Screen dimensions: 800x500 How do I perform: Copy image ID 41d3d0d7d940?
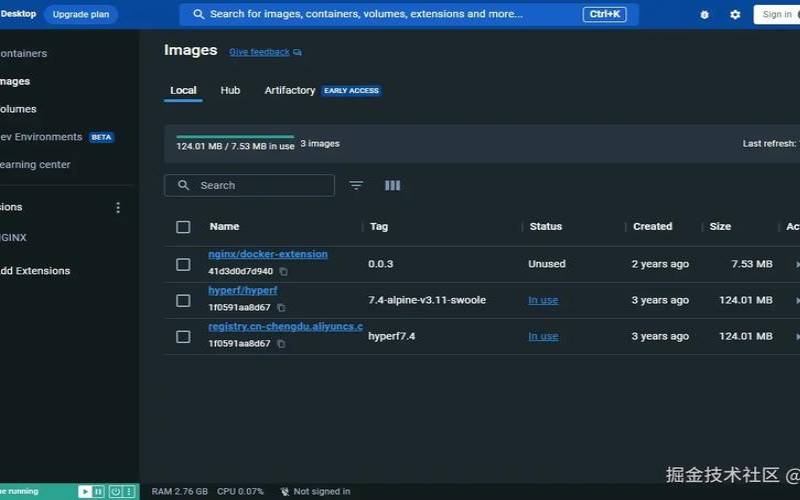(x=284, y=271)
